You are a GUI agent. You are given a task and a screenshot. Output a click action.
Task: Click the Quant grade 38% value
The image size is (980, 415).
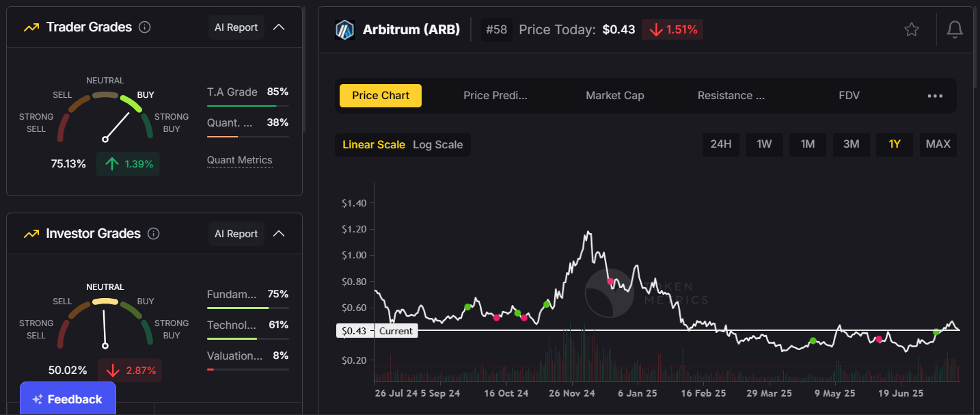coord(277,123)
